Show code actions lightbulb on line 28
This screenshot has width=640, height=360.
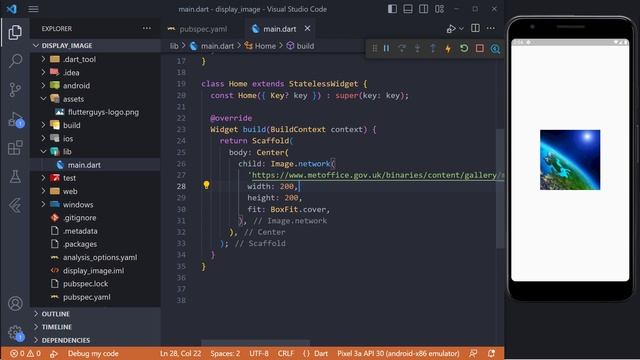tap(207, 185)
